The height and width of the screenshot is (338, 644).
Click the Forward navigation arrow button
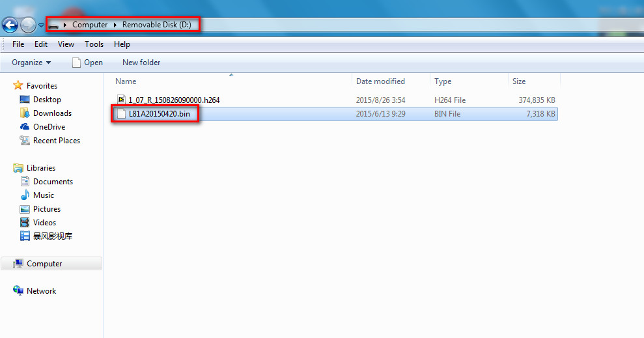[28, 25]
